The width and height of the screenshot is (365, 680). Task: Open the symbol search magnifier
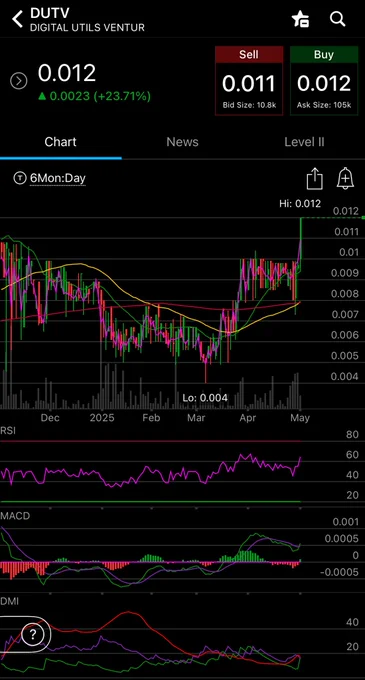pos(337,19)
